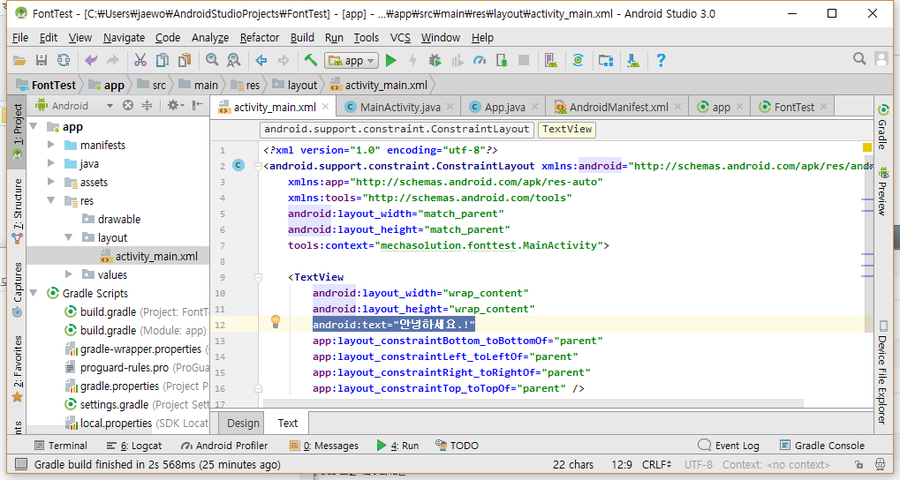
Task: Open SDK Manager download icon
Action: (x=633, y=60)
